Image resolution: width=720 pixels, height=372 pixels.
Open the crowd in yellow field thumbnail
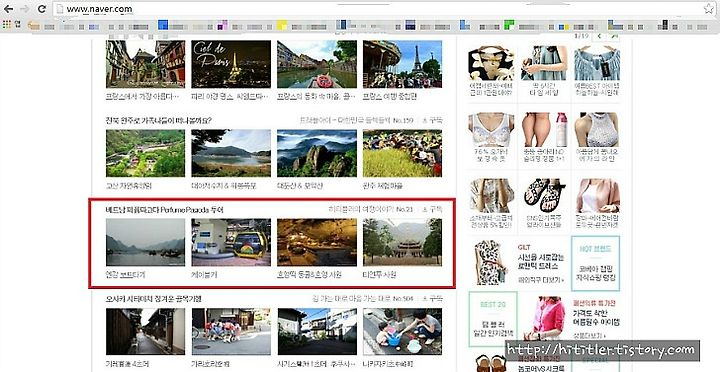pos(402,153)
